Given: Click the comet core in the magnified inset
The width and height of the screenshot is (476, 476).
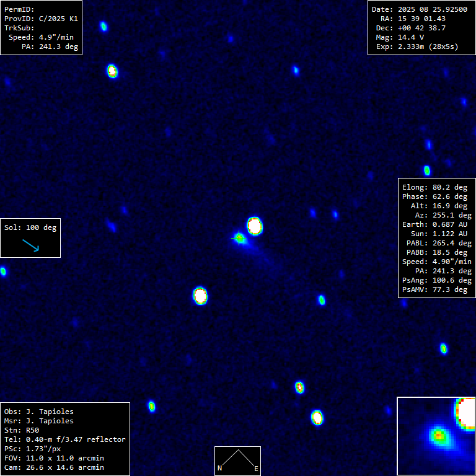Looking at the screenshot, I should coord(439,436).
